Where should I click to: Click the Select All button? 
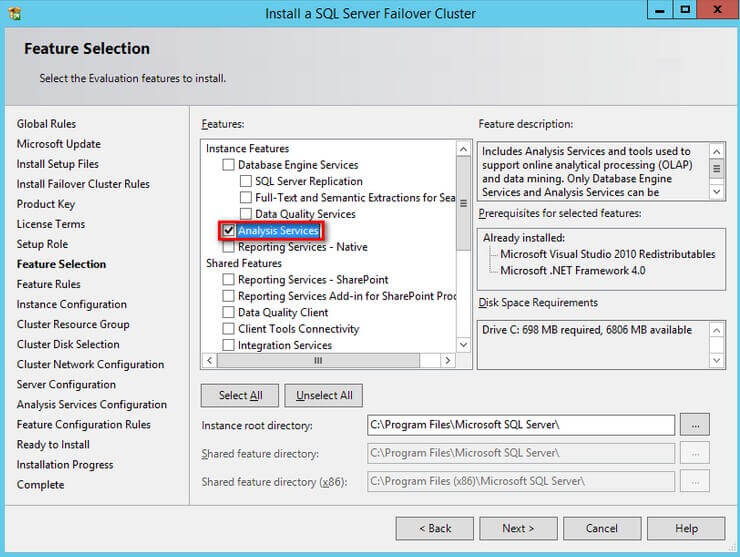pyautogui.click(x=240, y=396)
